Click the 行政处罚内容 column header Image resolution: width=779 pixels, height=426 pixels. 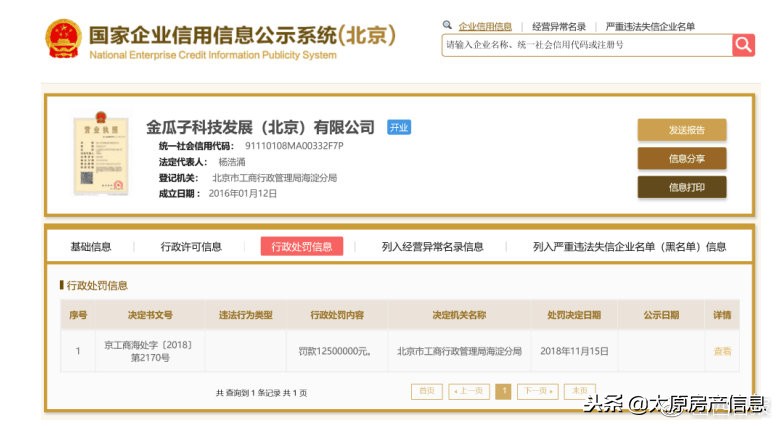click(x=337, y=315)
